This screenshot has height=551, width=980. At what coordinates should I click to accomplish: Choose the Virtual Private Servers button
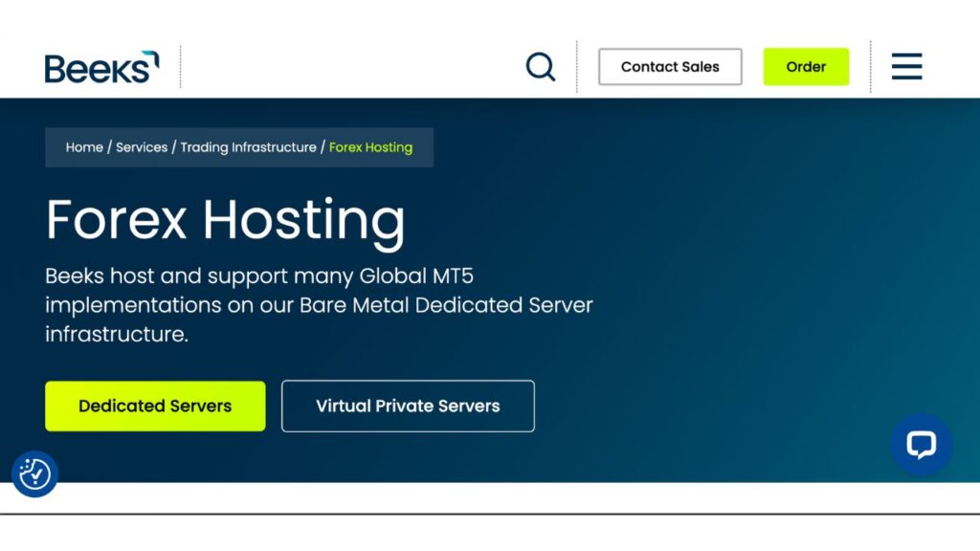[408, 407]
